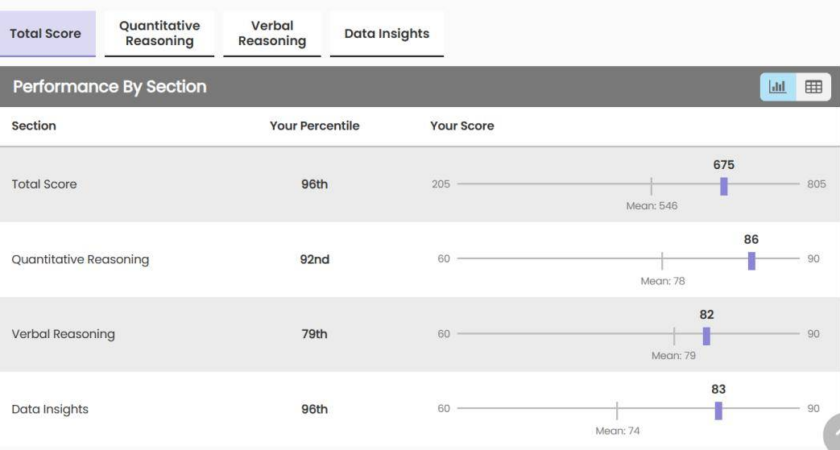Open the Quantitative Reasoning tab

160,34
